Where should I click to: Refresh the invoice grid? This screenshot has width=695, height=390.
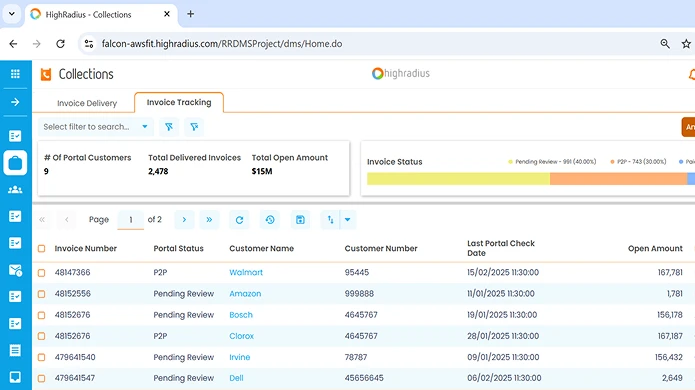[239, 220]
